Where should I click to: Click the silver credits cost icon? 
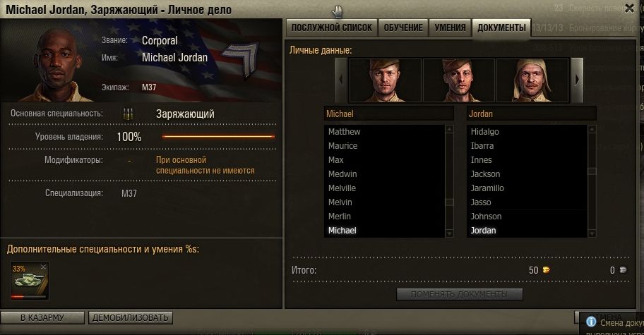623,270
